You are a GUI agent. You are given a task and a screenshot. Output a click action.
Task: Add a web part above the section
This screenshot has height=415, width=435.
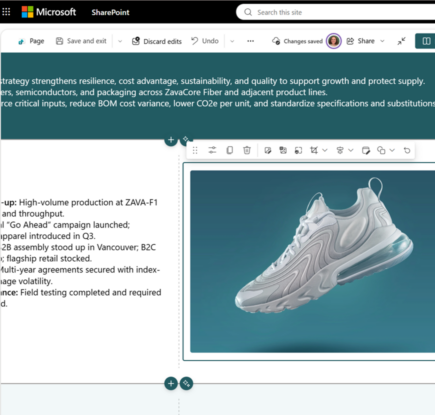(171, 140)
